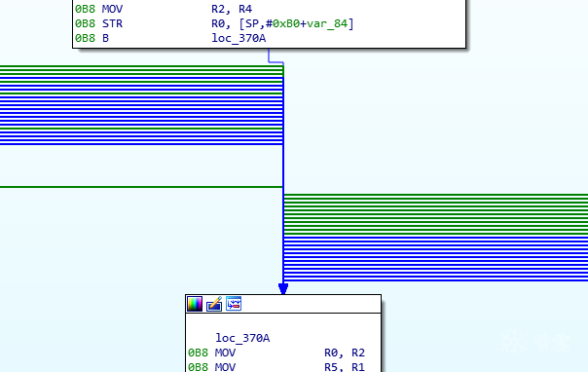588x372 pixels.
Task: Select 'MOV R5, R1' instruction
Action: (x=276, y=367)
